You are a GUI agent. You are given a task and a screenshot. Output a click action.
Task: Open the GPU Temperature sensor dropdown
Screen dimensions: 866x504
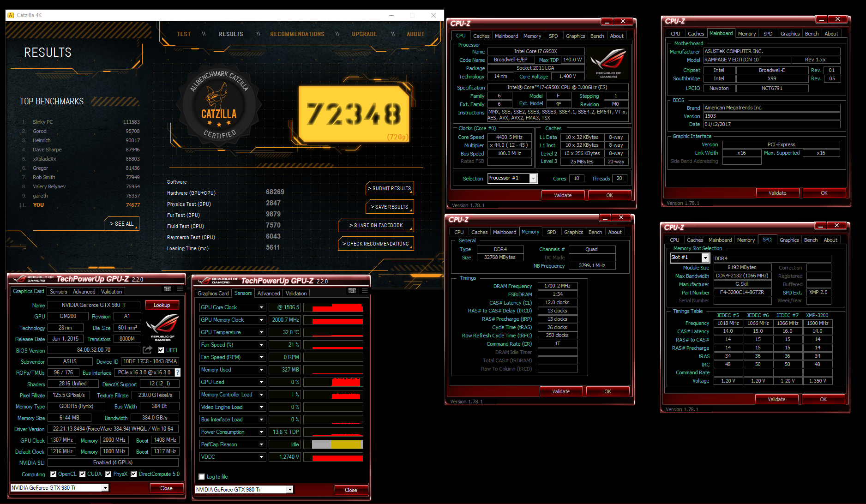(261, 332)
